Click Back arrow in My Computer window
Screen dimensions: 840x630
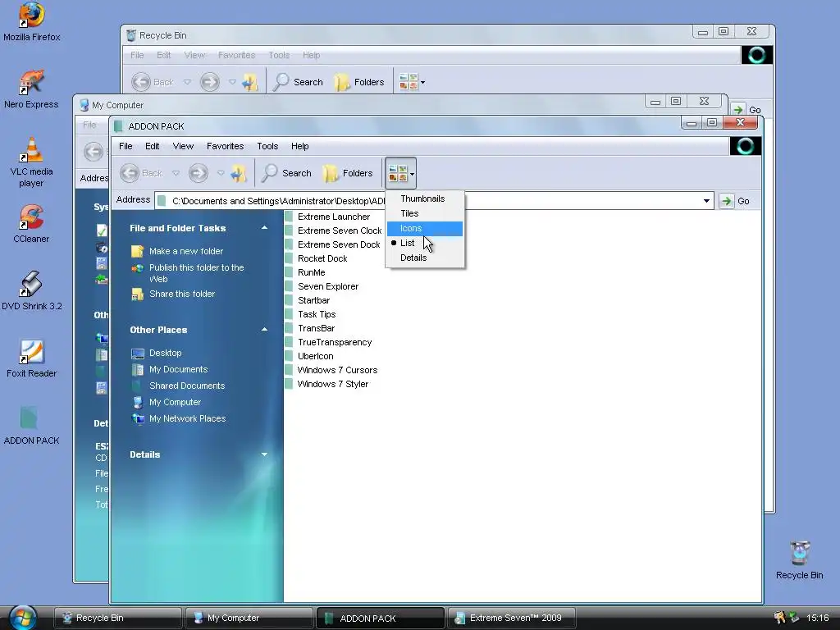tap(94, 152)
